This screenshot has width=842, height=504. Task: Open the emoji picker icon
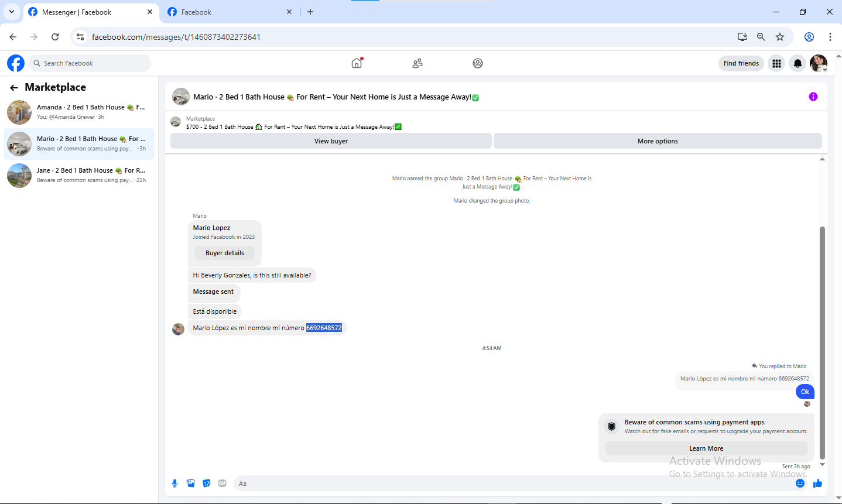click(800, 484)
